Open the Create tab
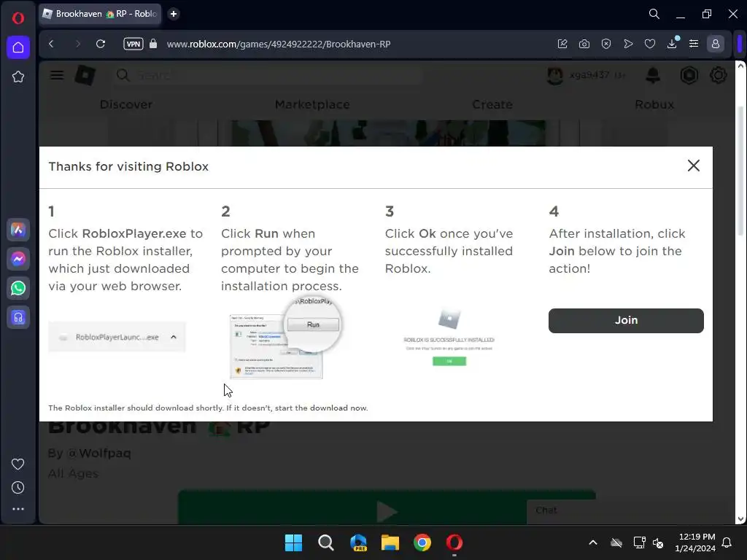This screenshot has height=560, width=747. click(492, 104)
